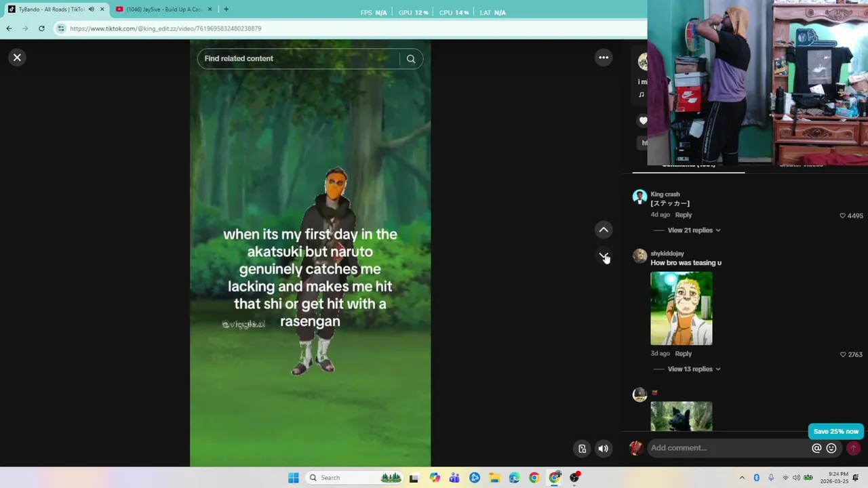Click the battery icon in system tray
This screenshot has height=488, width=868.
pos(808,478)
